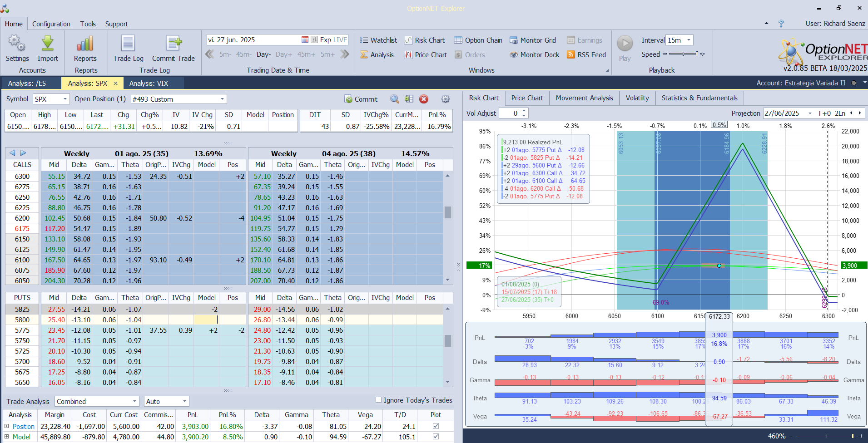The image size is (868, 443).
Task: Click the Import download arrow icon
Action: [48, 44]
